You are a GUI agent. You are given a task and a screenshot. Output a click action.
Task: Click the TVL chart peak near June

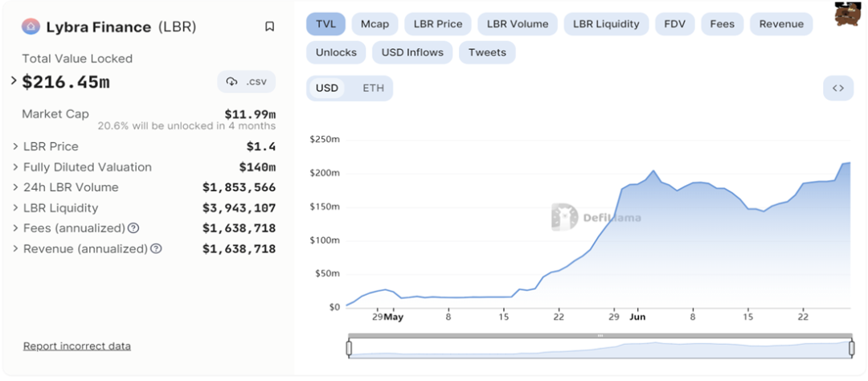click(653, 171)
